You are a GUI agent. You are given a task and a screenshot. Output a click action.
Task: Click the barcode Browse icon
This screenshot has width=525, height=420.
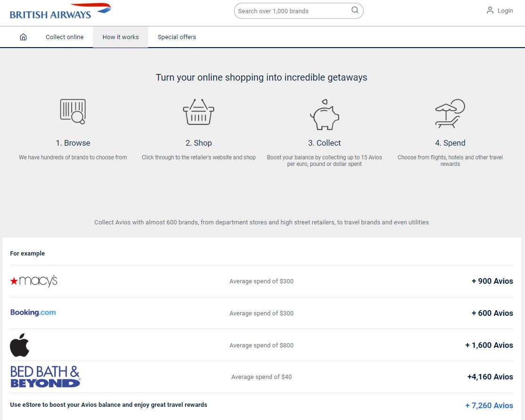click(73, 111)
